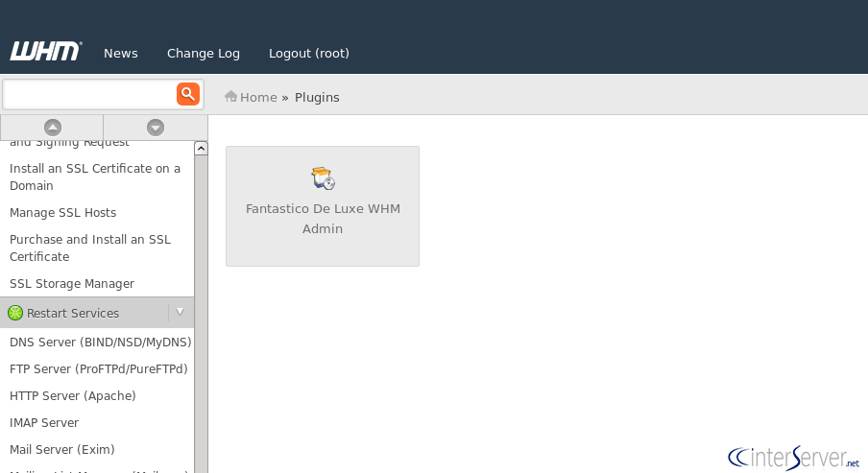This screenshot has height=473, width=868.
Task: Open Fantastico De Luxe WHM Admin label
Action: [x=323, y=219]
